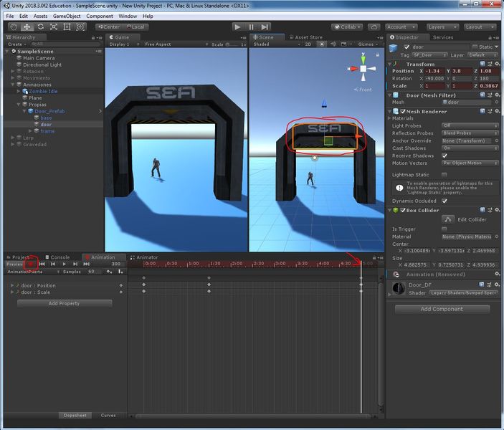Toggle door object active checkbox
Image resolution: width=504 pixels, height=430 pixels.
point(406,47)
